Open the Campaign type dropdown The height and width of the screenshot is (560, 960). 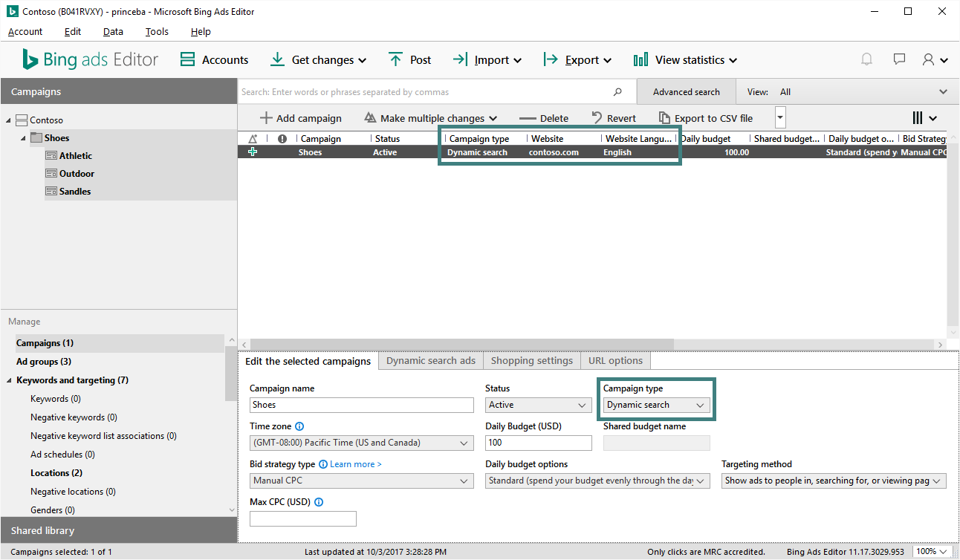pyautogui.click(x=656, y=405)
